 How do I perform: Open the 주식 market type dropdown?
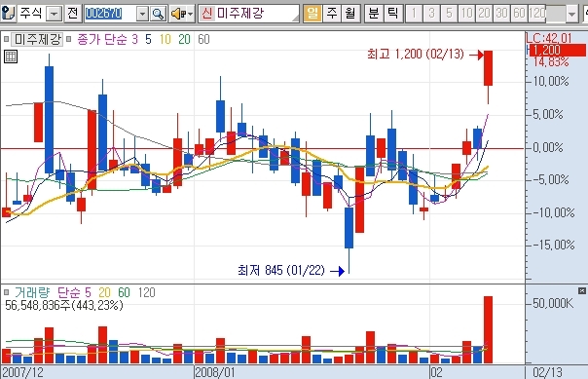point(55,14)
